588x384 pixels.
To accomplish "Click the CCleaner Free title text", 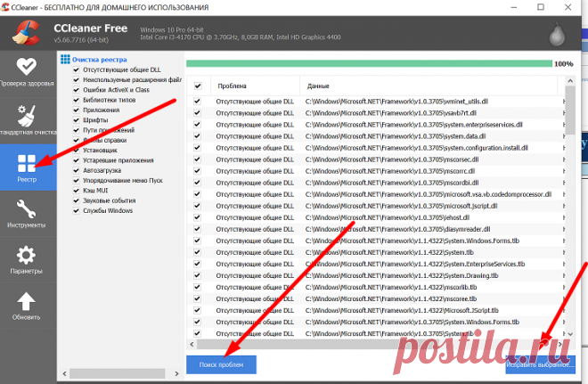I will [90, 29].
